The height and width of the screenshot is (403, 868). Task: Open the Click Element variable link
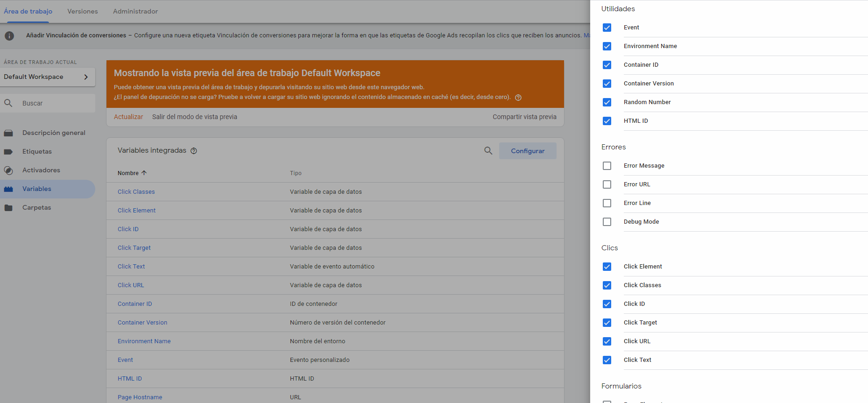(136, 211)
